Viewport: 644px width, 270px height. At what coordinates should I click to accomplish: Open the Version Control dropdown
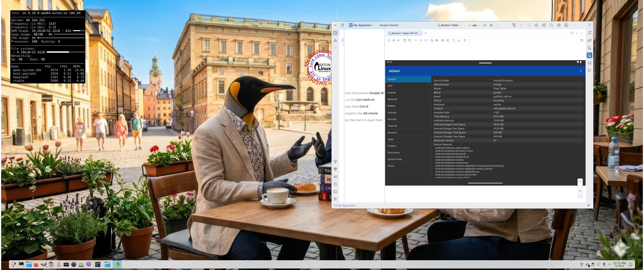(x=390, y=25)
